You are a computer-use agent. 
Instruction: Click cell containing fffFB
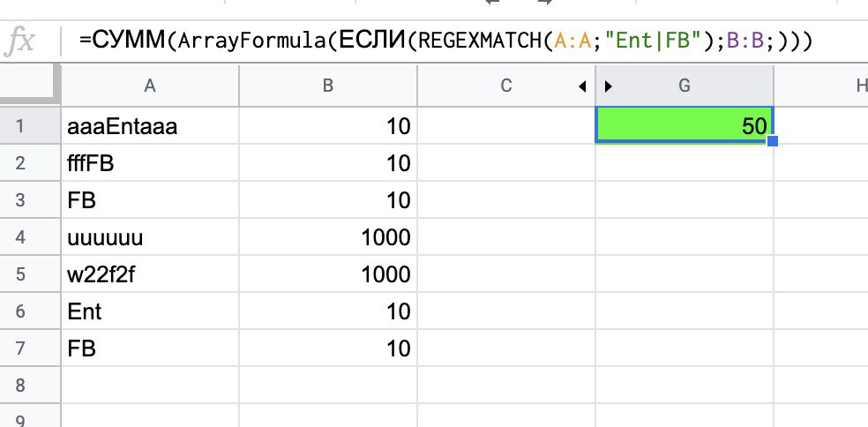coord(149,163)
